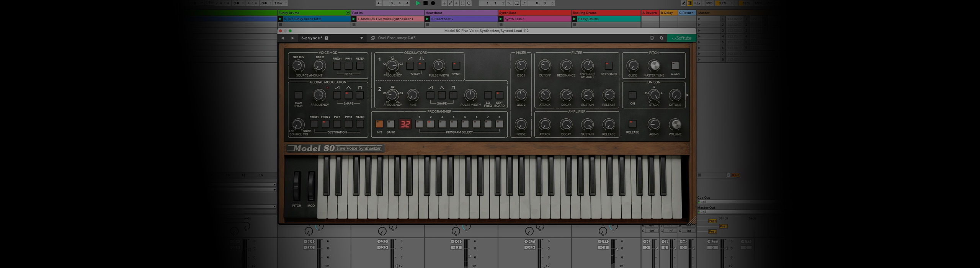Toggle Voice Mod Filter destination switch

(360, 65)
